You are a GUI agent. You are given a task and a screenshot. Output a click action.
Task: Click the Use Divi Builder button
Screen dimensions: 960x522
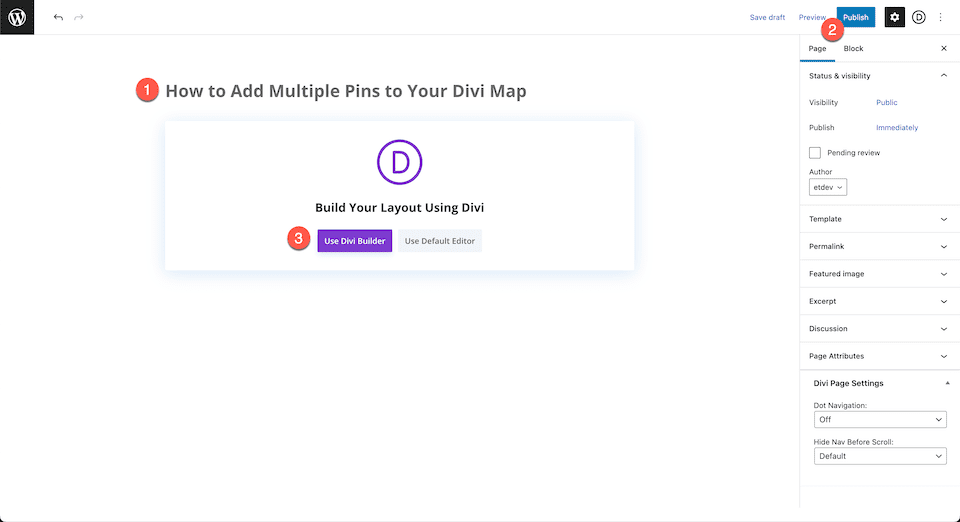[355, 241]
